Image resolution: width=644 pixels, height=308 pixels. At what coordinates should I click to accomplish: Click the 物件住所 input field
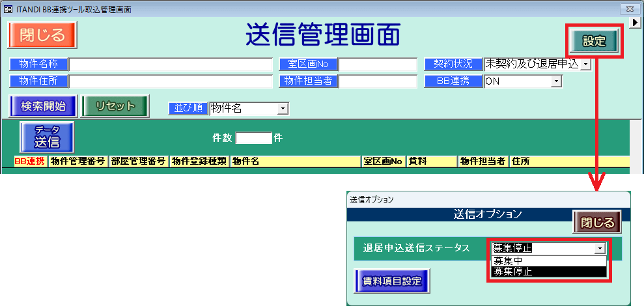pyautogui.click(x=171, y=81)
